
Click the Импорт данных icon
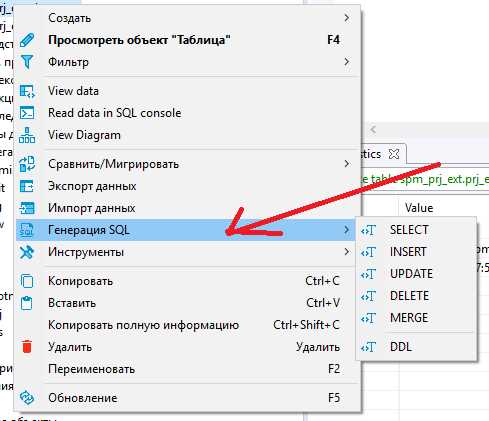27,208
